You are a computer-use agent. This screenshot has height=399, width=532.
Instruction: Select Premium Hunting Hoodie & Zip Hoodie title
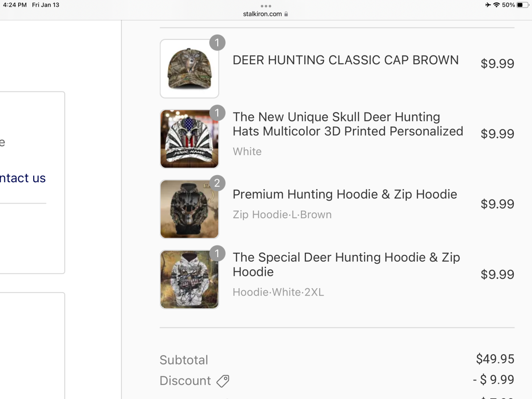tap(344, 194)
